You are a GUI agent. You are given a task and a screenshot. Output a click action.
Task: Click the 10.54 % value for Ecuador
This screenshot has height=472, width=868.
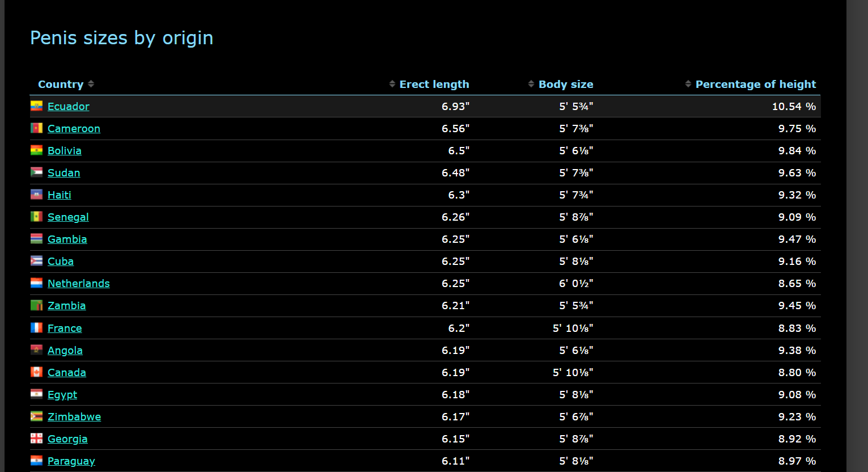click(794, 106)
